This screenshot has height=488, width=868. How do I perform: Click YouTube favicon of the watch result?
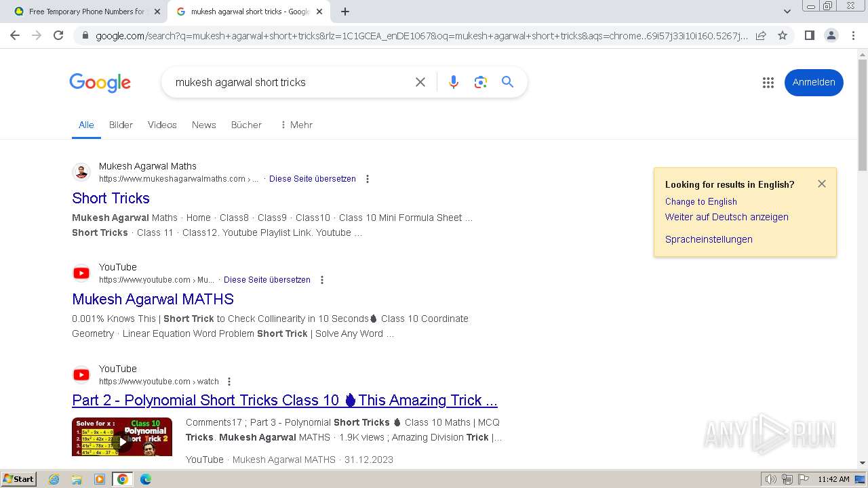(81, 375)
